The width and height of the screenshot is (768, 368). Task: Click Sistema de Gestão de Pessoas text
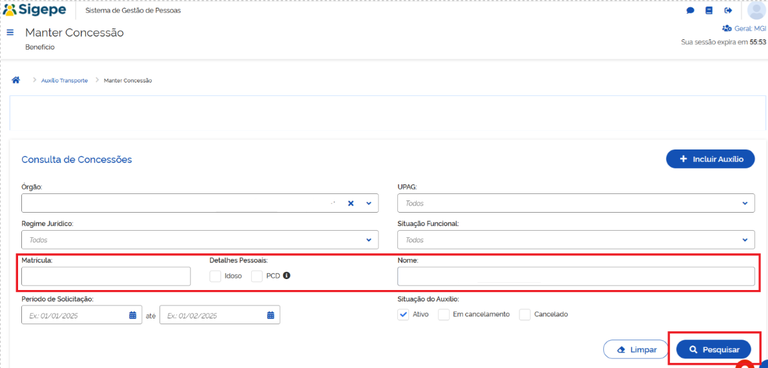[x=133, y=10]
